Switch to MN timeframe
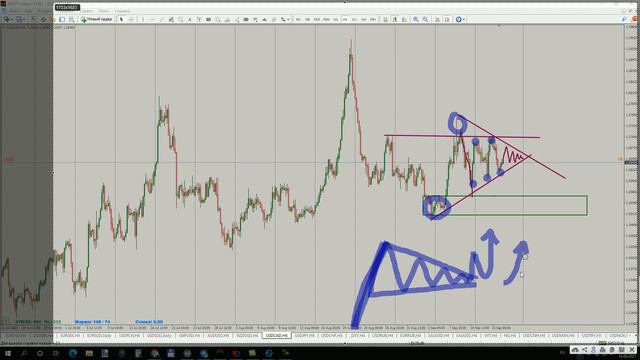640x360 pixels. point(373,19)
